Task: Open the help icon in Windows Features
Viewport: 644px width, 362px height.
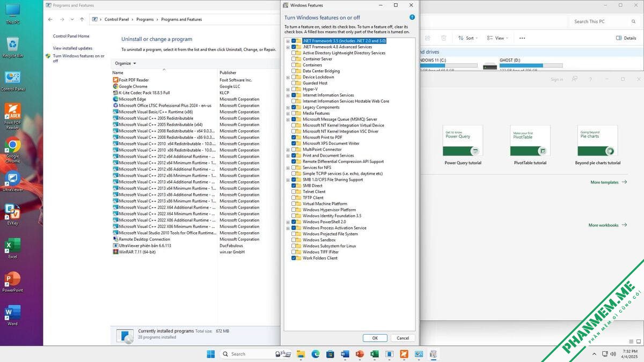Action: click(412, 18)
